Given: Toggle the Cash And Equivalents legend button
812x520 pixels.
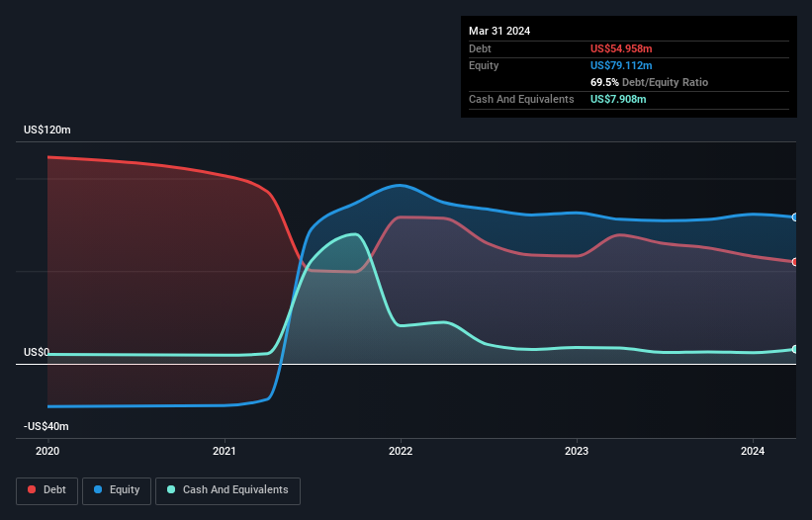Looking at the screenshot, I should [x=227, y=490].
